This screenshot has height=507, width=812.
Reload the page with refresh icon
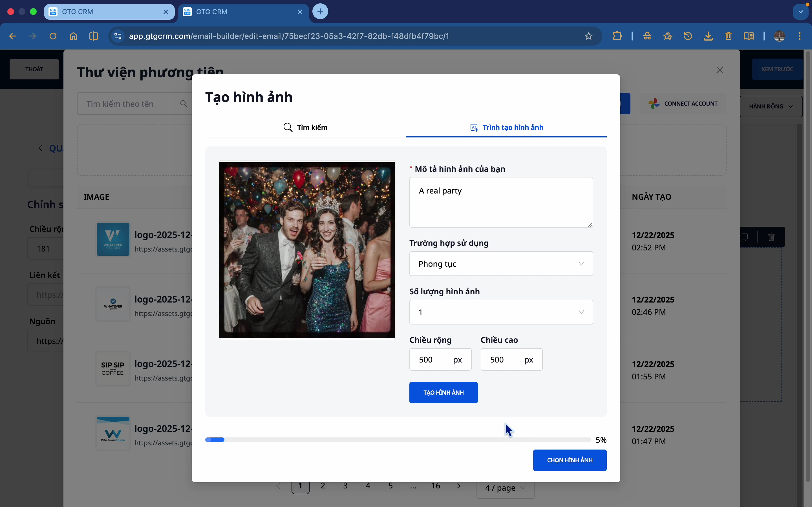coord(53,36)
